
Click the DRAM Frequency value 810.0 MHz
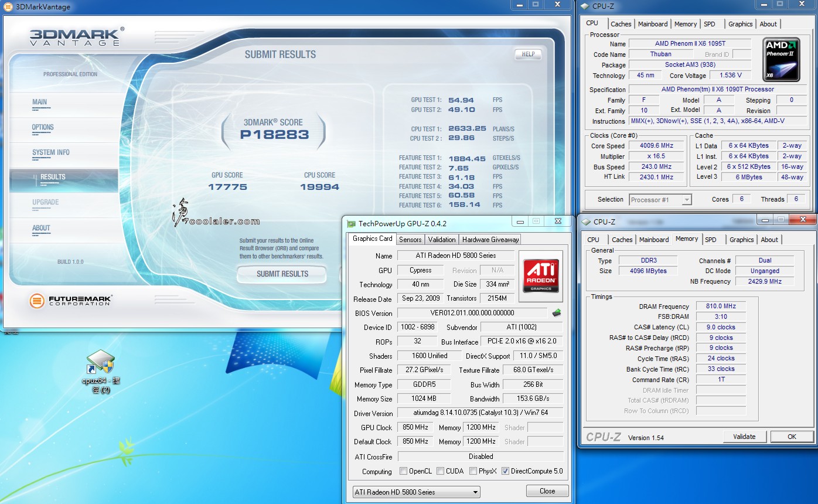pos(721,307)
